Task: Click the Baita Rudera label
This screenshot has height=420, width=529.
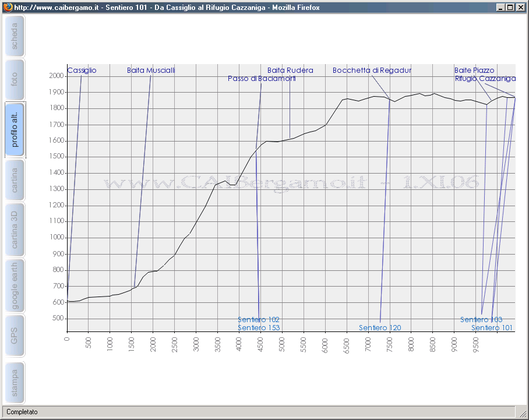Action: pos(290,70)
